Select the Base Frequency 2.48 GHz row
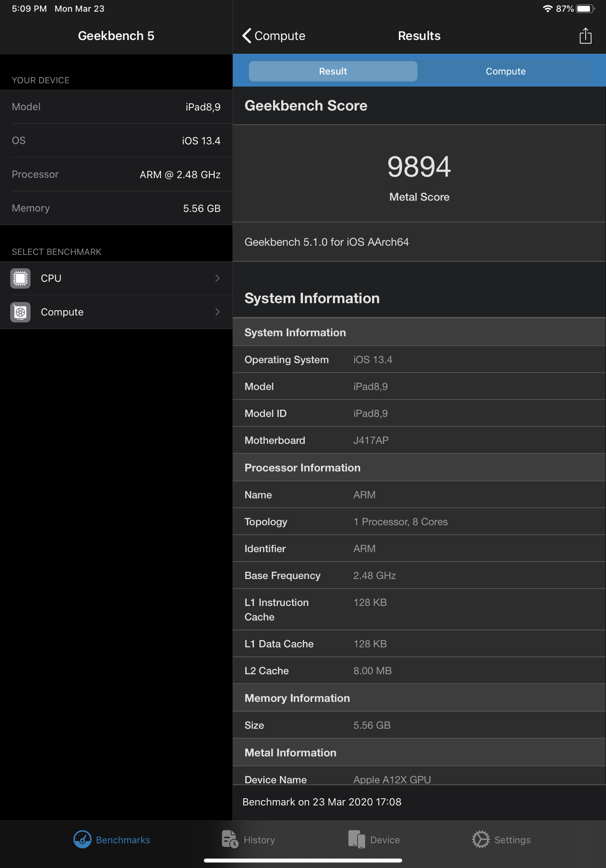606x868 pixels. click(419, 576)
